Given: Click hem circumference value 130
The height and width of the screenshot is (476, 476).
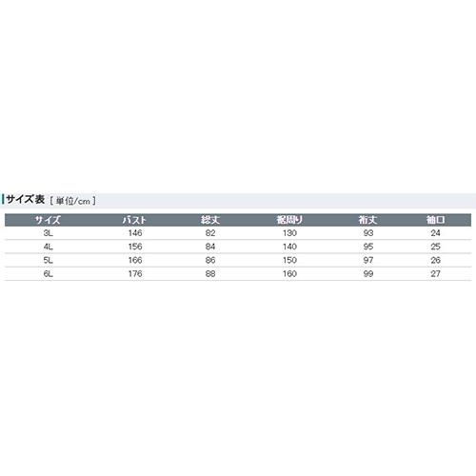Looking at the screenshot, I should [289, 233].
